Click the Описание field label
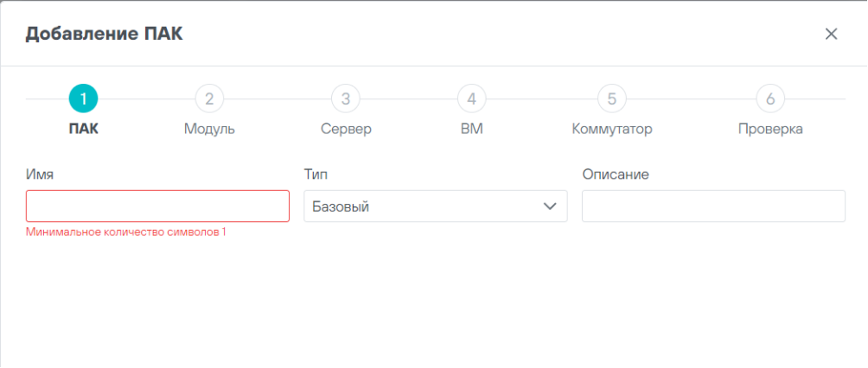Screen dimensions: 868x368 [x=616, y=174]
